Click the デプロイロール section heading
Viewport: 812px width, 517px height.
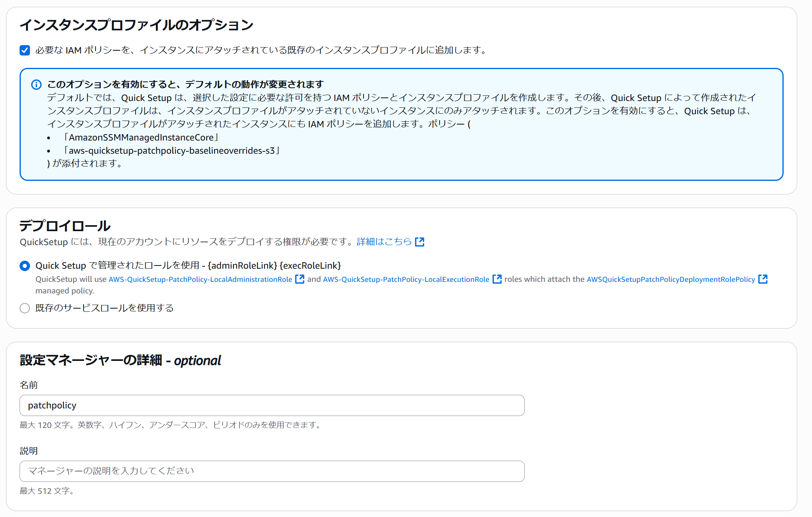click(65, 226)
